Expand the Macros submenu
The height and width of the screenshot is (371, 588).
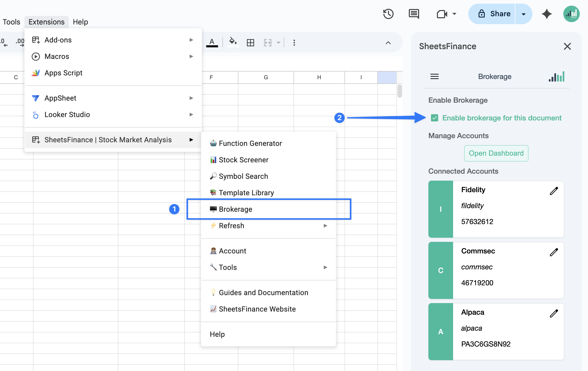coord(113,56)
